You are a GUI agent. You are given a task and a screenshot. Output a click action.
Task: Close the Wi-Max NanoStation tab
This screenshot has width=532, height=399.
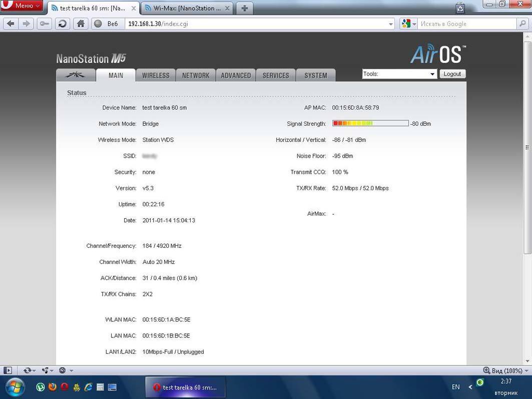click(227, 8)
